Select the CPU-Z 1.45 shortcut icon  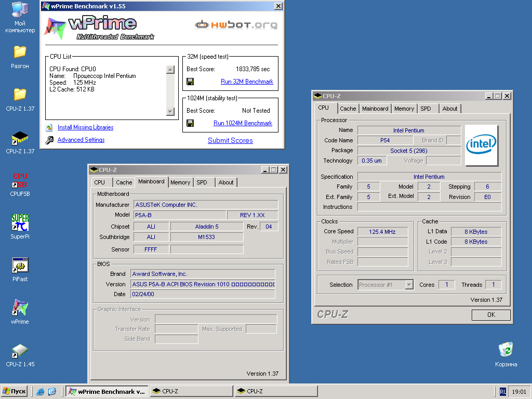coord(20,351)
